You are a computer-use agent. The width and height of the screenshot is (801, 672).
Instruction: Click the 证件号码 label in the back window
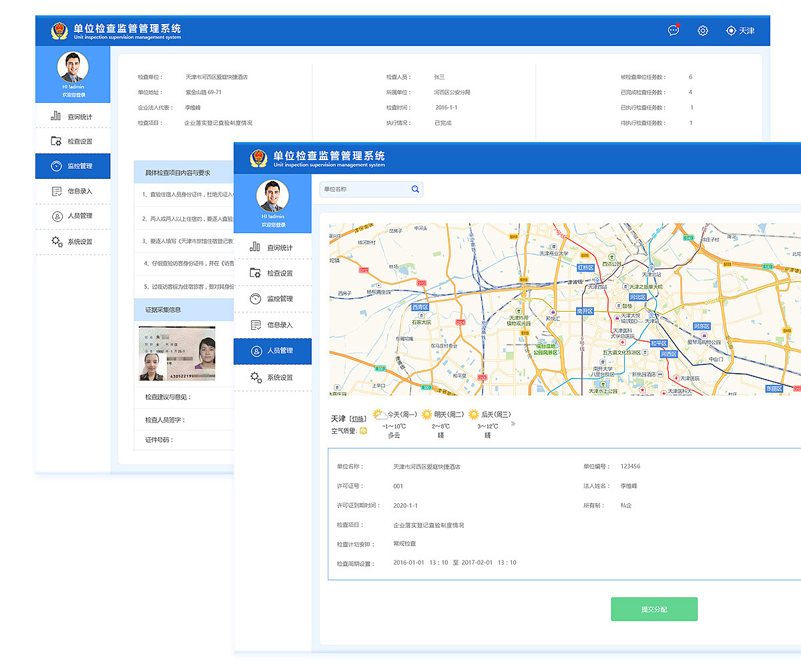coord(159,440)
